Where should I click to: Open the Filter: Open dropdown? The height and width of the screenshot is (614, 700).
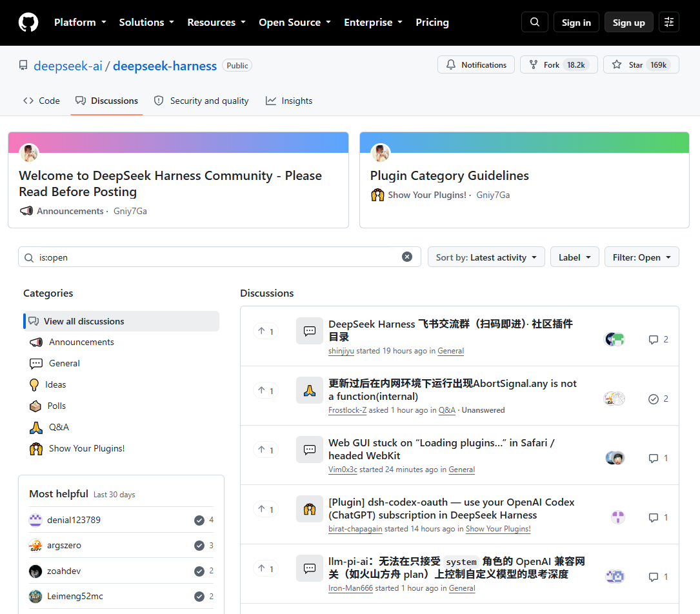pos(641,257)
